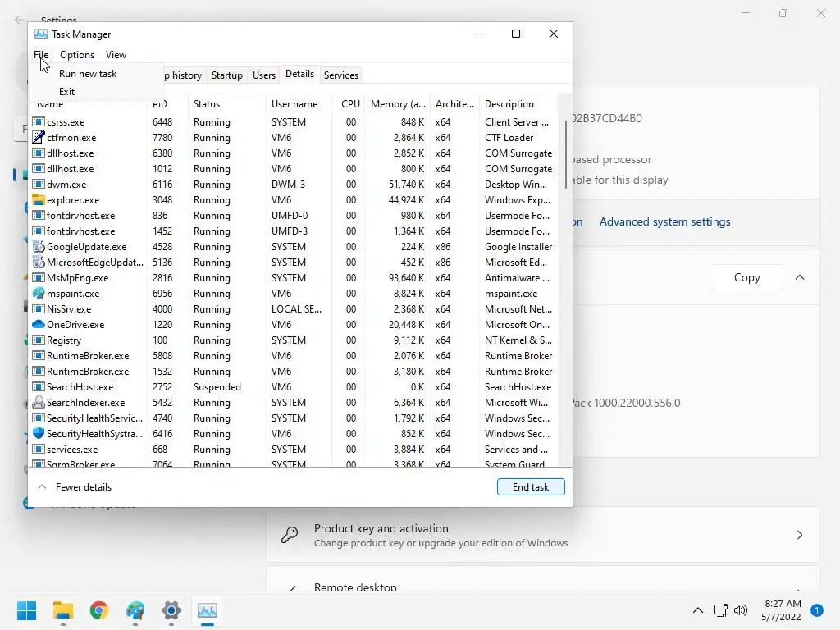Sort by the Status column header
840x630 pixels.
226,104
